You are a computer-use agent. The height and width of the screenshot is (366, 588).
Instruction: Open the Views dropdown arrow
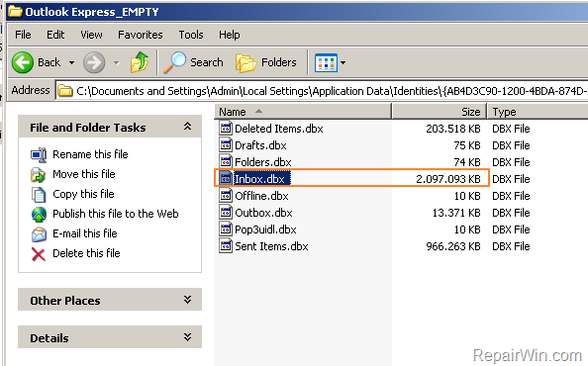(343, 62)
